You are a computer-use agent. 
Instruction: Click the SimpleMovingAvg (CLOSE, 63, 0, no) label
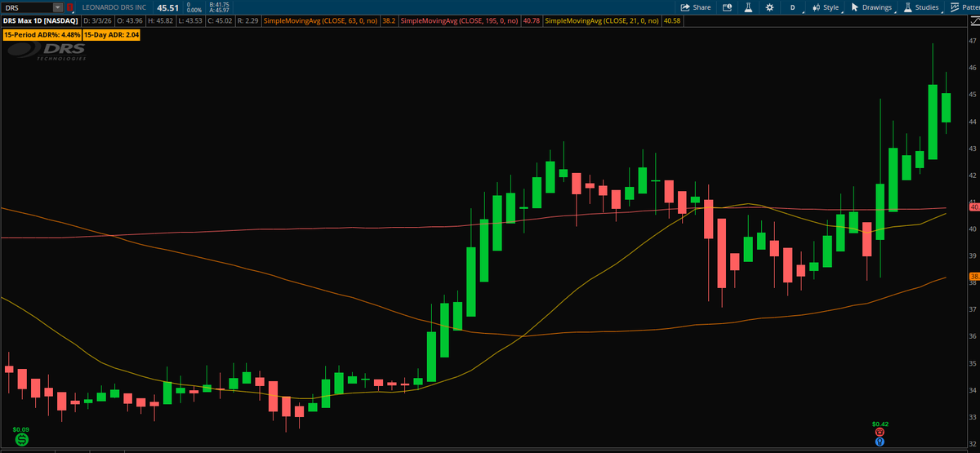(322, 20)
